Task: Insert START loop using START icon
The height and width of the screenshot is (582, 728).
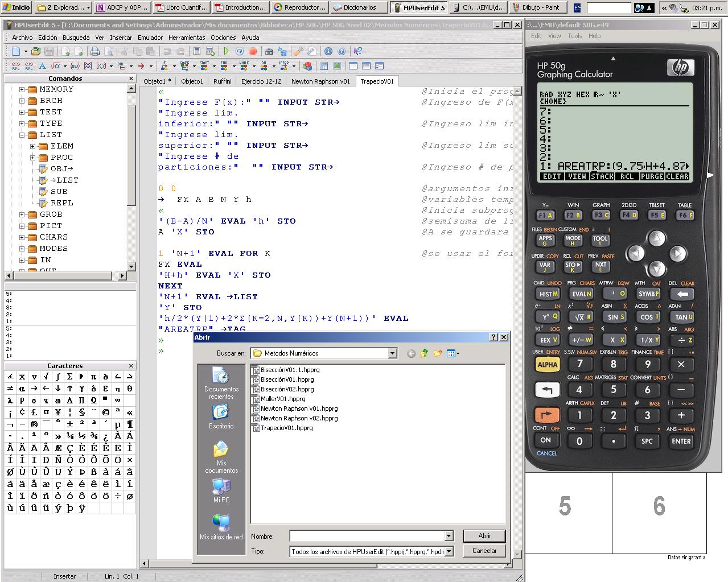Action: tap(204, 66)
